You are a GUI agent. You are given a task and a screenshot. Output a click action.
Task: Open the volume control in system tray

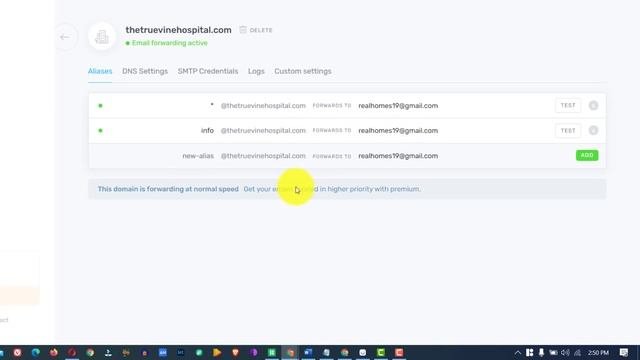click(565, 353)
